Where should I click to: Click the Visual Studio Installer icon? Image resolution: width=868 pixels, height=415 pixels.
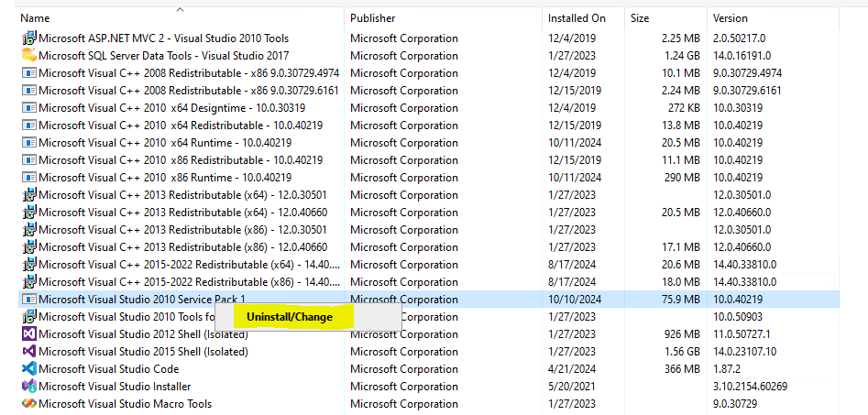(x=28, y=387)
